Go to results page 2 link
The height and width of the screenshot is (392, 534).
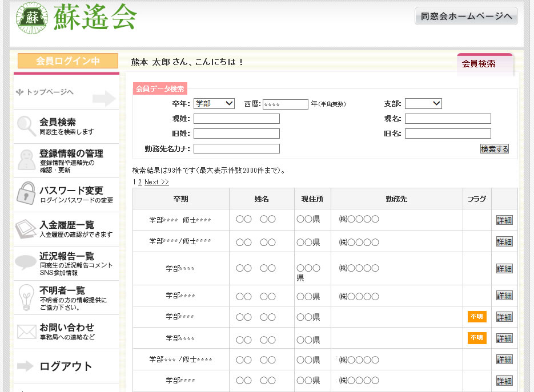coord(140,182)
